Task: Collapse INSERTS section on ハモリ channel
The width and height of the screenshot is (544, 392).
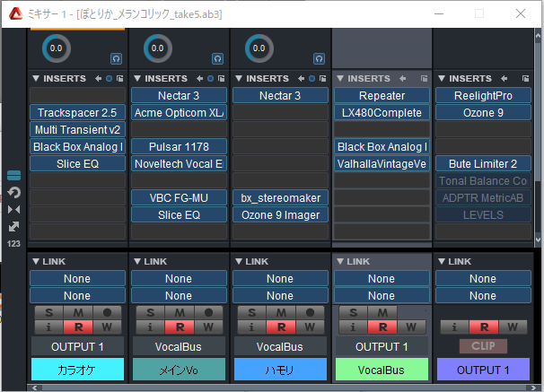Action: 239,79
